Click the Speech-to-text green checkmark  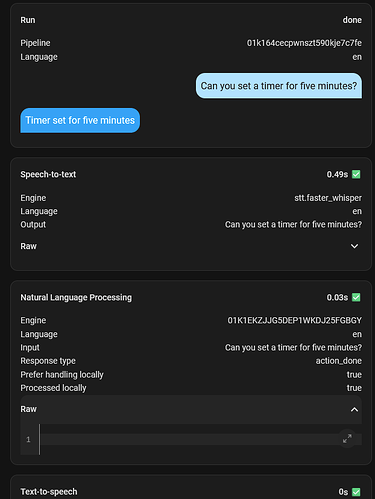click(356, 174)
